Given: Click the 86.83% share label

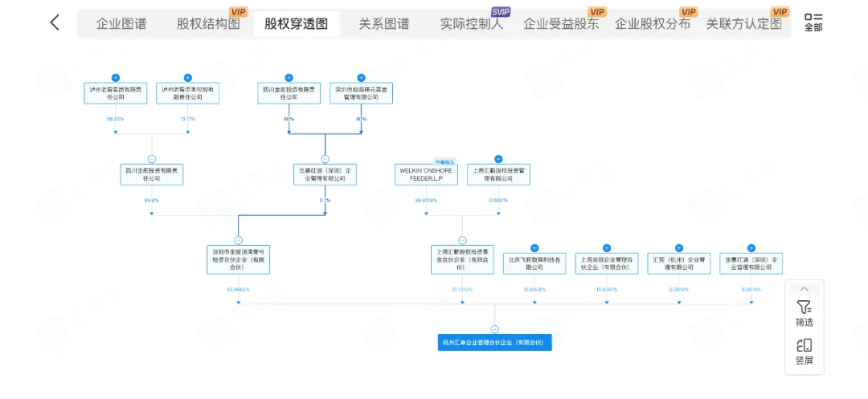Looking at the screenshot, I should tap(116, 119).
